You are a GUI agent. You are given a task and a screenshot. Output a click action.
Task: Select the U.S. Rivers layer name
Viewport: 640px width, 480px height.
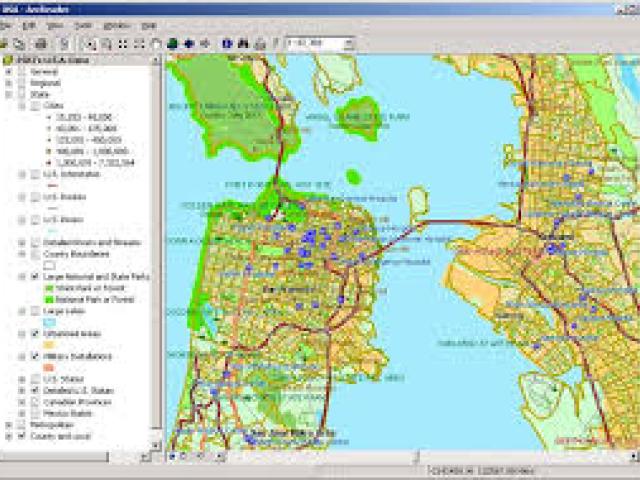pyautogui.click(x=63, y=220)
